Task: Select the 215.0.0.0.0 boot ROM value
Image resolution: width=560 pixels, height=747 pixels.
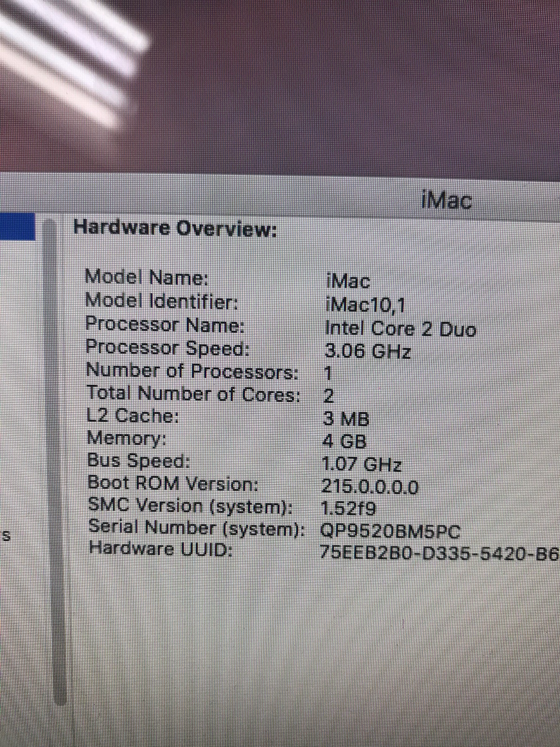Action: click(x=370, y=487)
